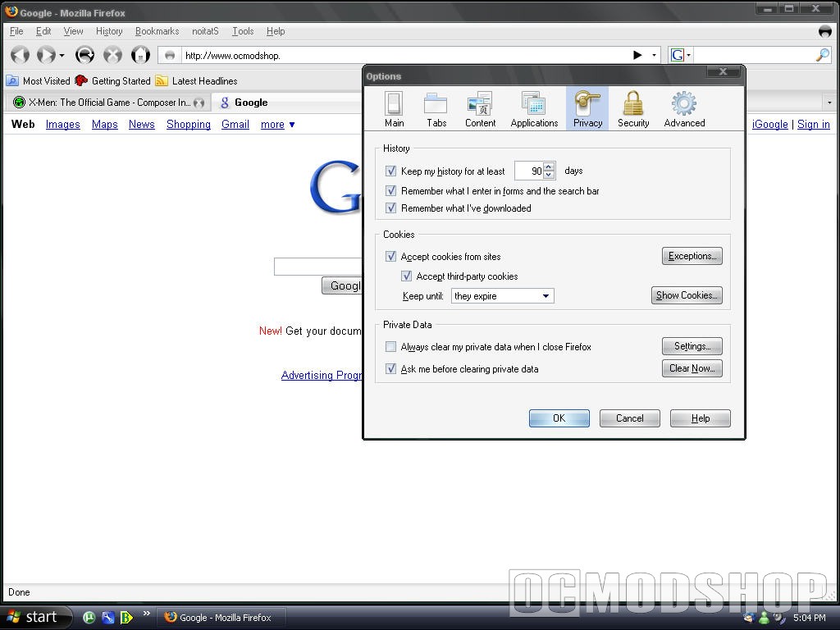Click the Show Cookies button
Screen dimensions: 840x630
[687, 295]
